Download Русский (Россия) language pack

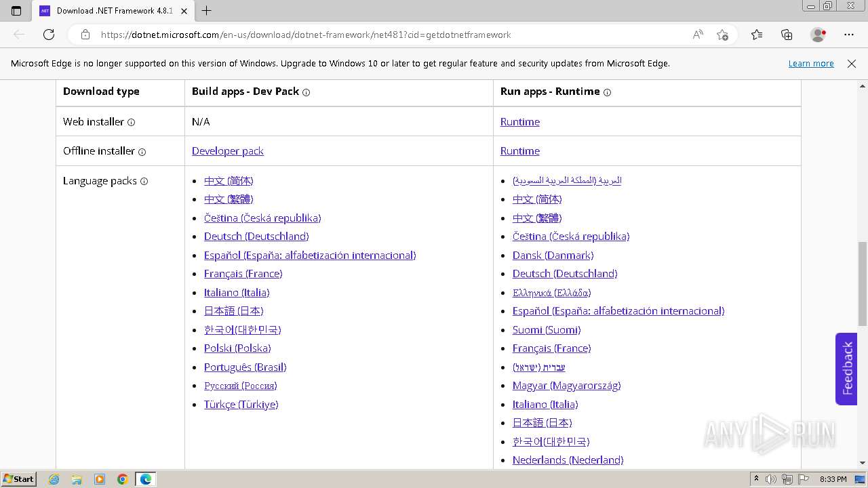[241, 386]
